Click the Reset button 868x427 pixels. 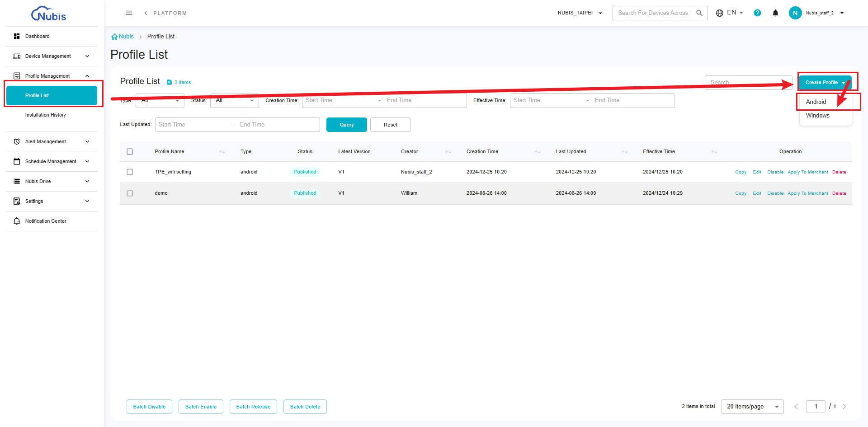pos(391,125)
